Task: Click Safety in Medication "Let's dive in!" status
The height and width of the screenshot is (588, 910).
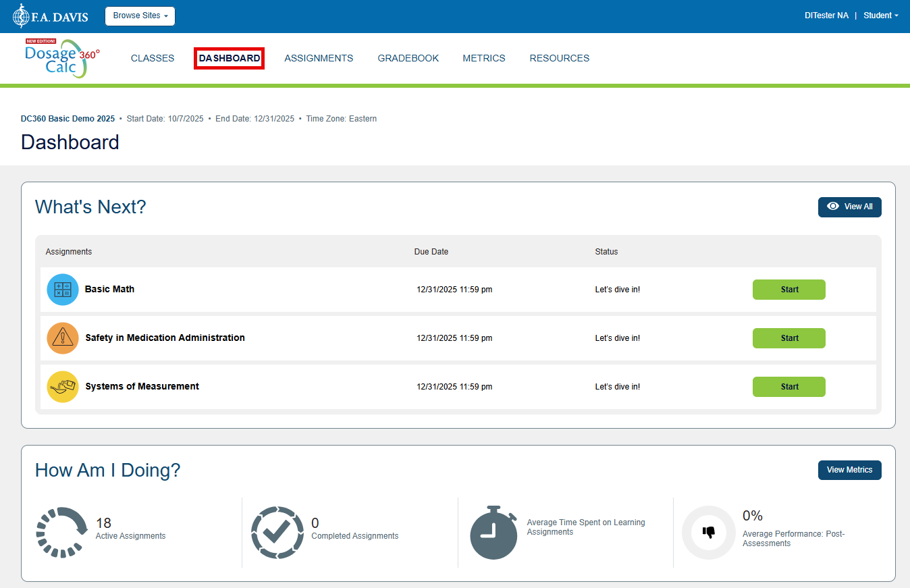Action: tap(618, 338)
